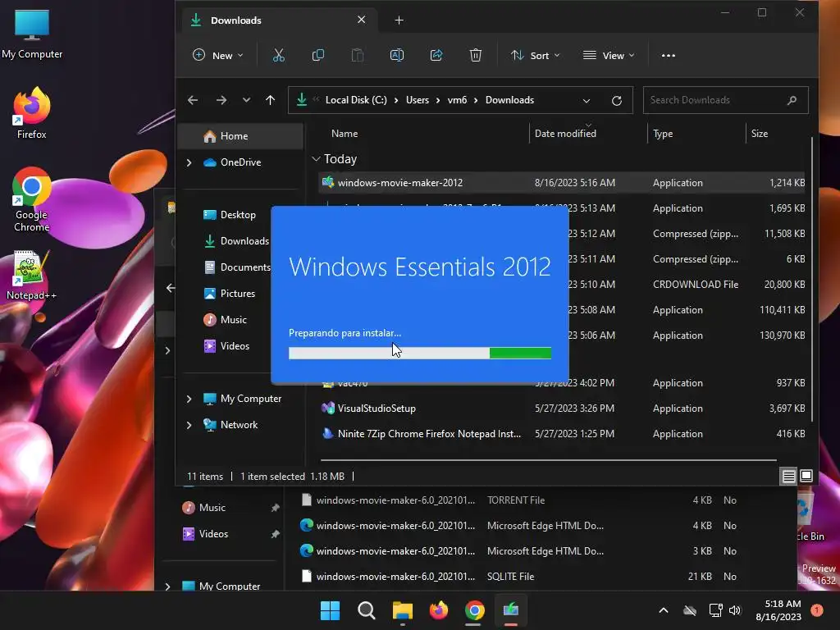Viewport: 840px width, 630px height.
Task: Click the Cut scissors icon in toolbar
Action: [x=279, y=55]
